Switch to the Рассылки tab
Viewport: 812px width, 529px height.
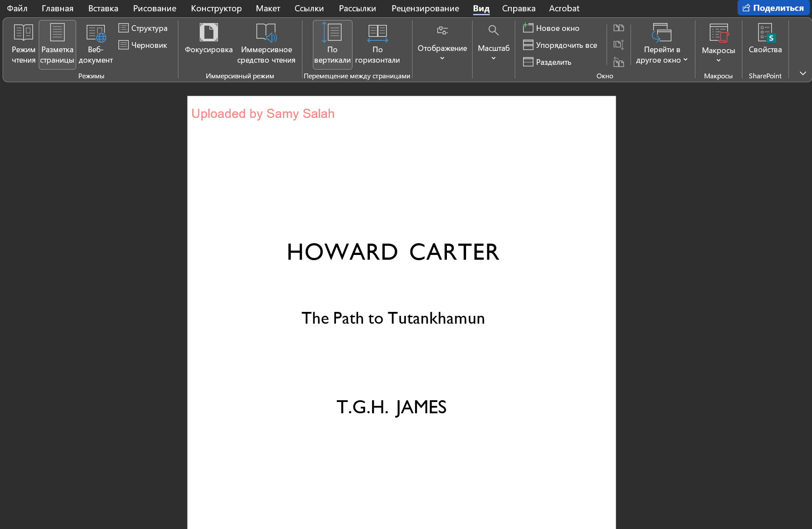click(357, 8)
